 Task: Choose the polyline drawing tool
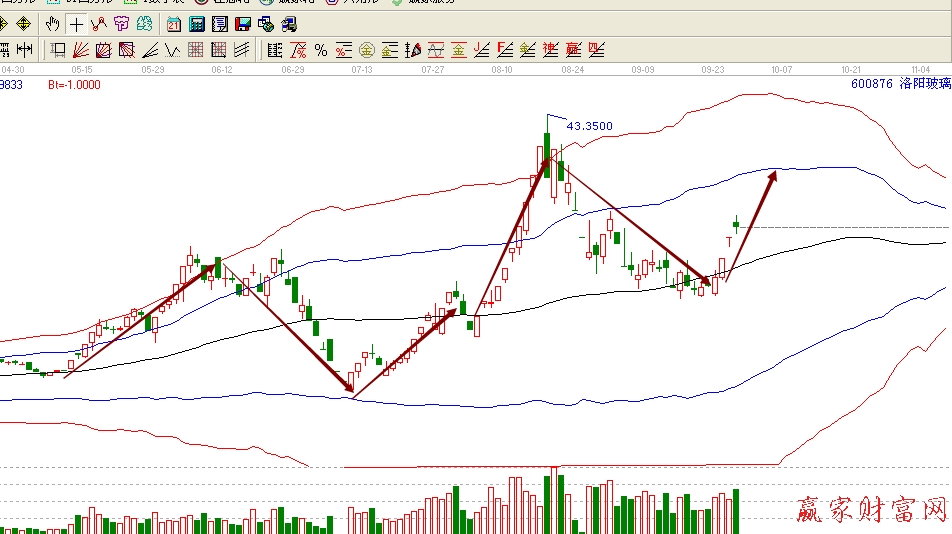[99, 23]
